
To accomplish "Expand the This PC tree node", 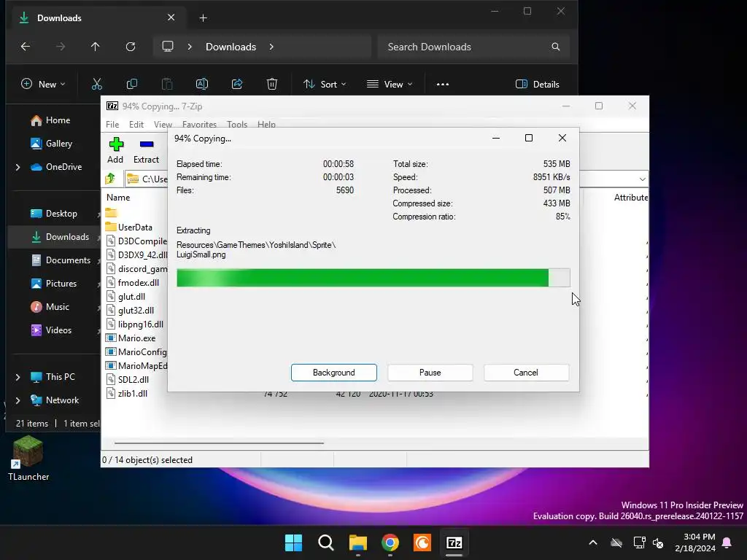I will pos(18,377).
